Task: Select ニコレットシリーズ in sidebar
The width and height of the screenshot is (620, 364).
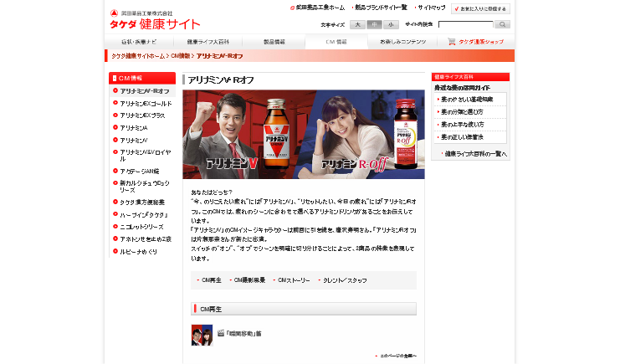Action: (x=142, y=227)
